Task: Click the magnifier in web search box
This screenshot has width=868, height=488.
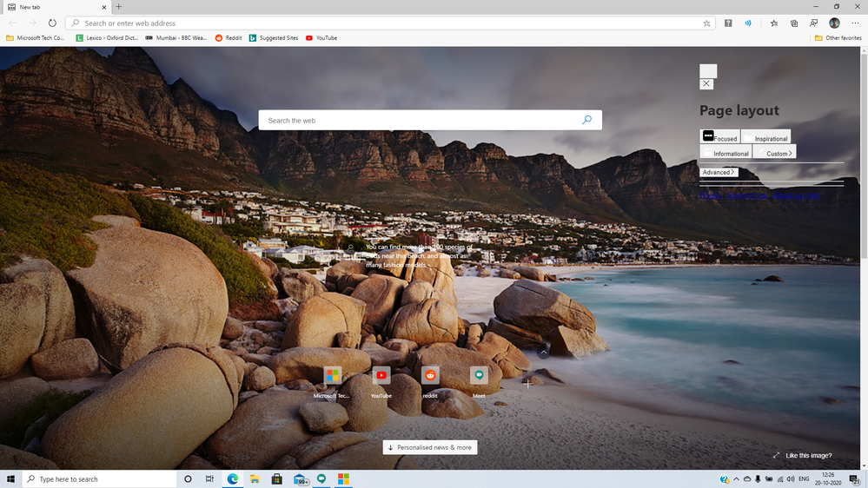Action: (586, 120)
